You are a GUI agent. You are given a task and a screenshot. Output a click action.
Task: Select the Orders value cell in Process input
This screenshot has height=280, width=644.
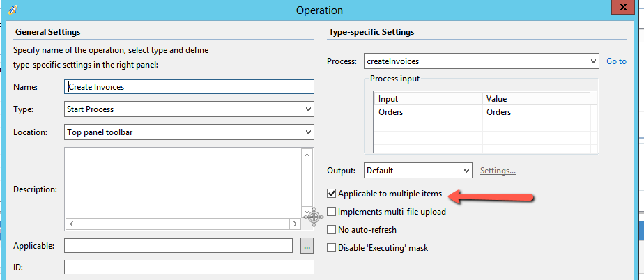536,111
